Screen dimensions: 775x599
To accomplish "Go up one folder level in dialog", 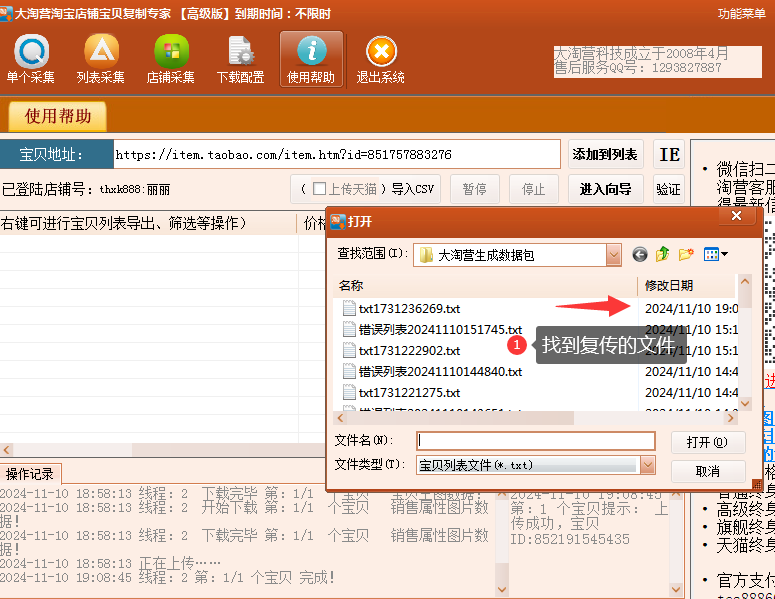I will pyautogui.click(x=663, y=255).
